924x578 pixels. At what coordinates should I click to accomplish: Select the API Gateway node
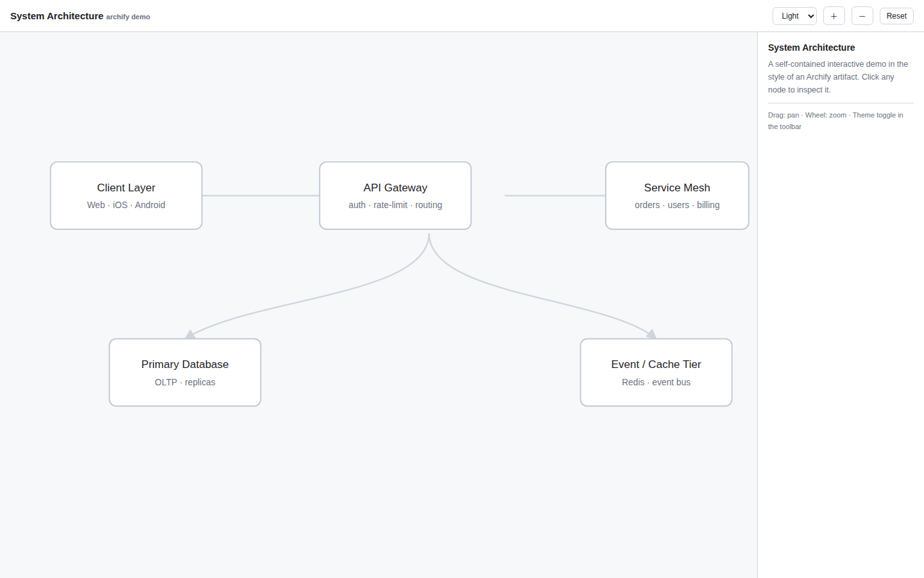395,195
